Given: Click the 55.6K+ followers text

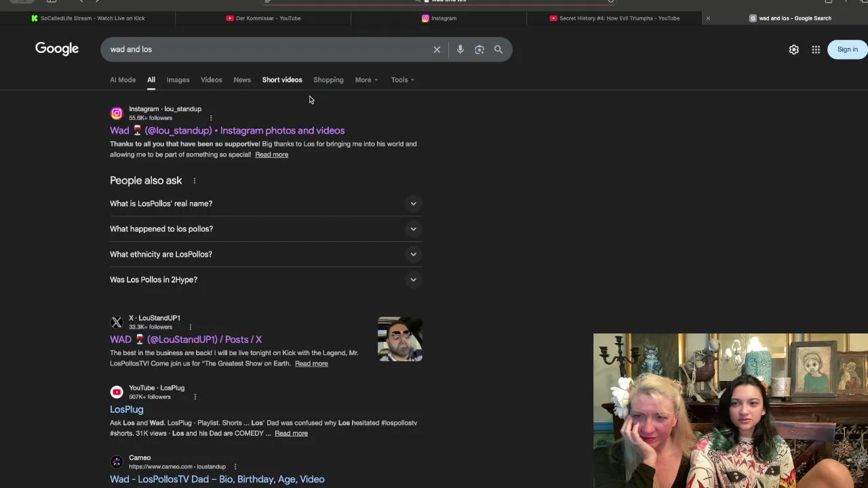Looking at the screenshot, I should point(151,118).
